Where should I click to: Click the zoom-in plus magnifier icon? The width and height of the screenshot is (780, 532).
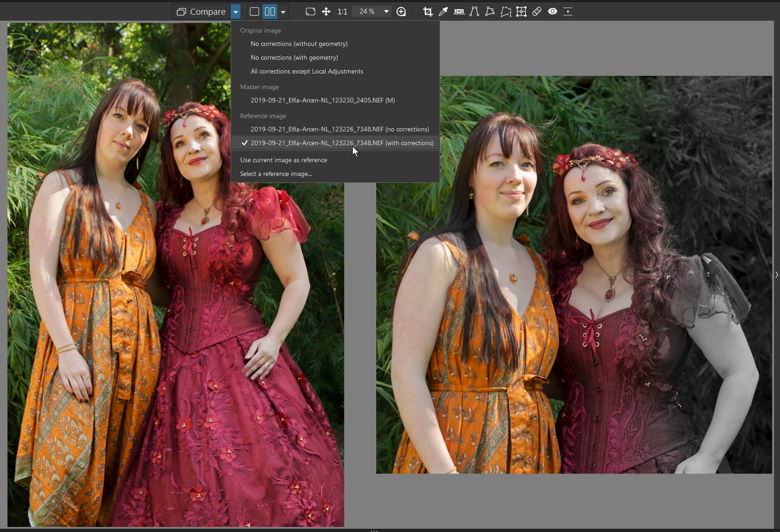point(401,11)
